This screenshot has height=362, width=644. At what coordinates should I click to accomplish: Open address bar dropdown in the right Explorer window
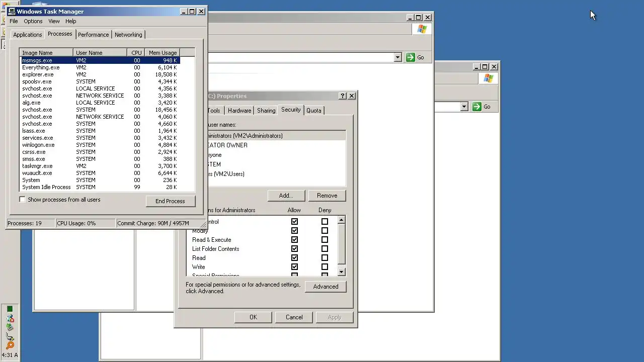[x=464, y=107]
